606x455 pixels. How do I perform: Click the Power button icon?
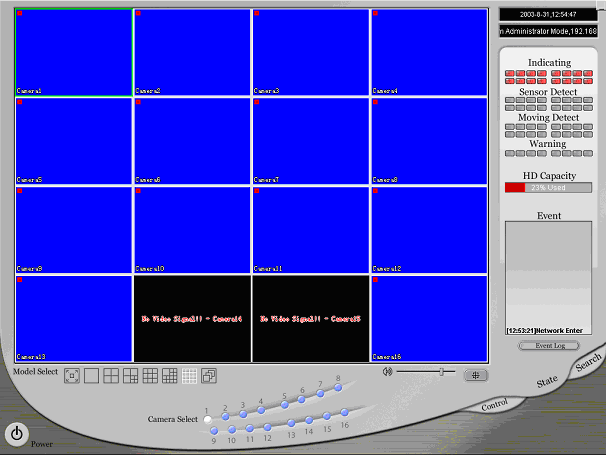click(17, 434)
